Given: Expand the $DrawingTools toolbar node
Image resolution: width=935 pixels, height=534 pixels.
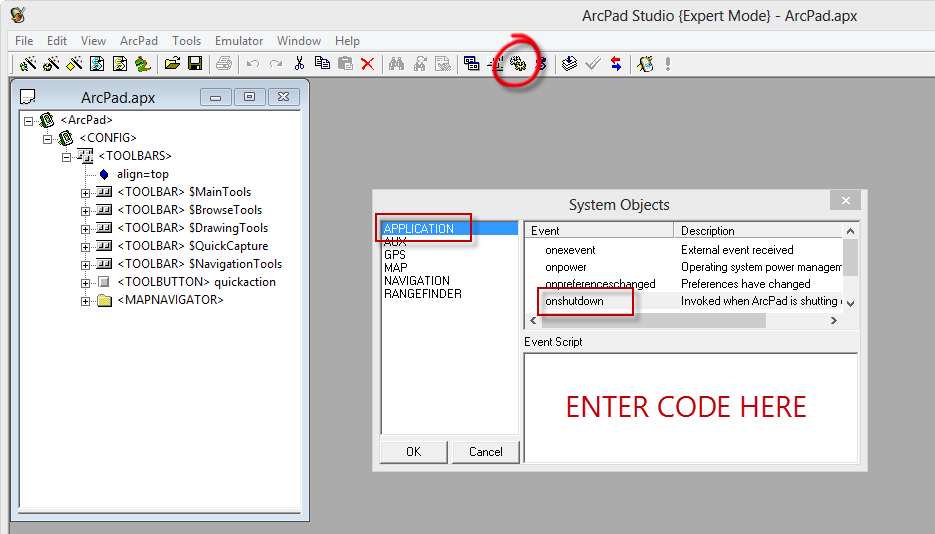Looking at the screenshot, I should [85, 229].
